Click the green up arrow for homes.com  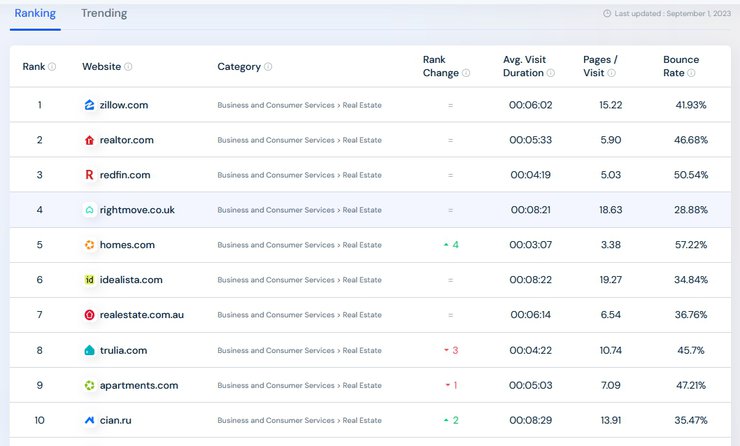coord(446,244)
